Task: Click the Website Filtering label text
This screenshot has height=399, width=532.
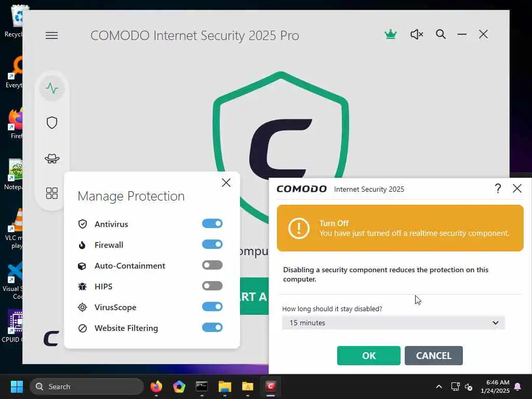Action: [126, 328]
